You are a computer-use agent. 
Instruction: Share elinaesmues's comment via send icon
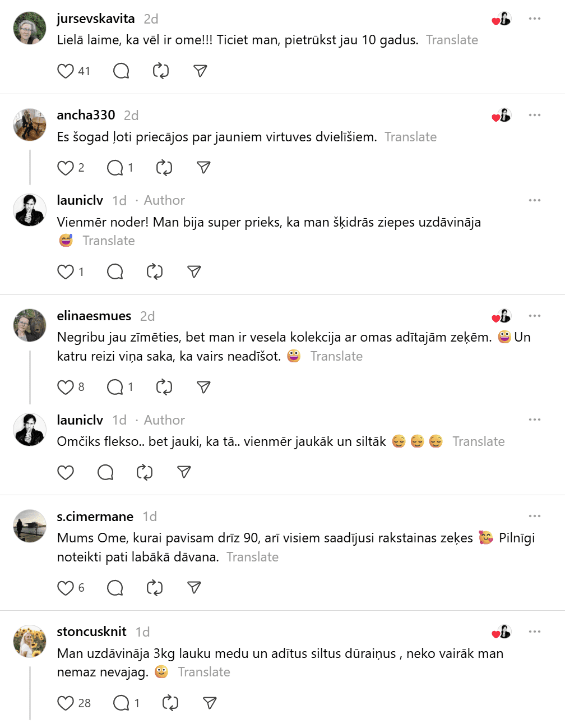pos(203,387)
